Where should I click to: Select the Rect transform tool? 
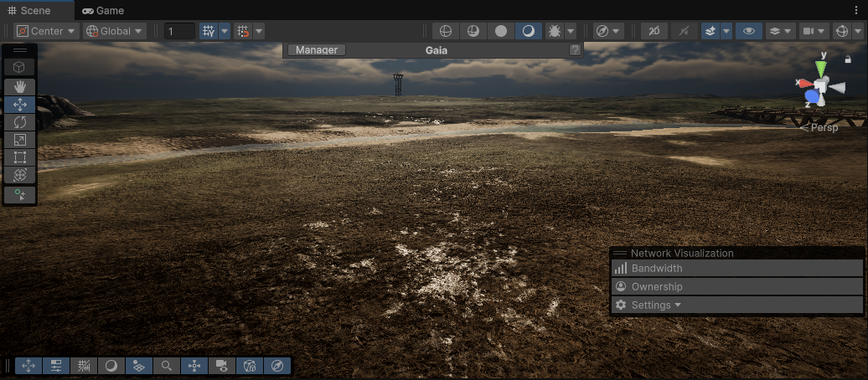coord(19,157)
